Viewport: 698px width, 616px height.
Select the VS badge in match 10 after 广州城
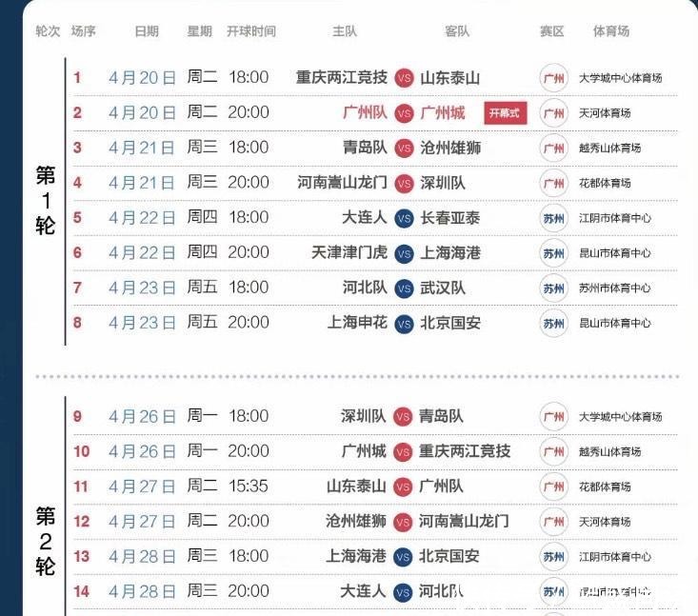click(403, 452)
